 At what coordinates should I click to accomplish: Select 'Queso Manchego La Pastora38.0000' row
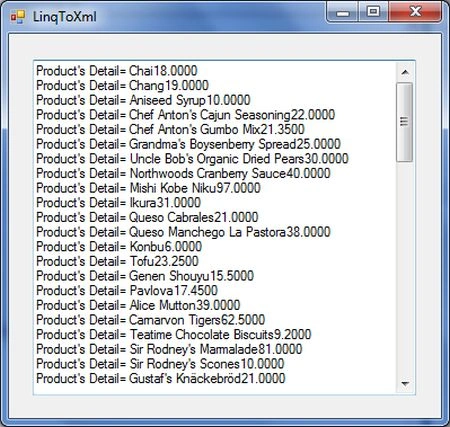click(215, 232)
